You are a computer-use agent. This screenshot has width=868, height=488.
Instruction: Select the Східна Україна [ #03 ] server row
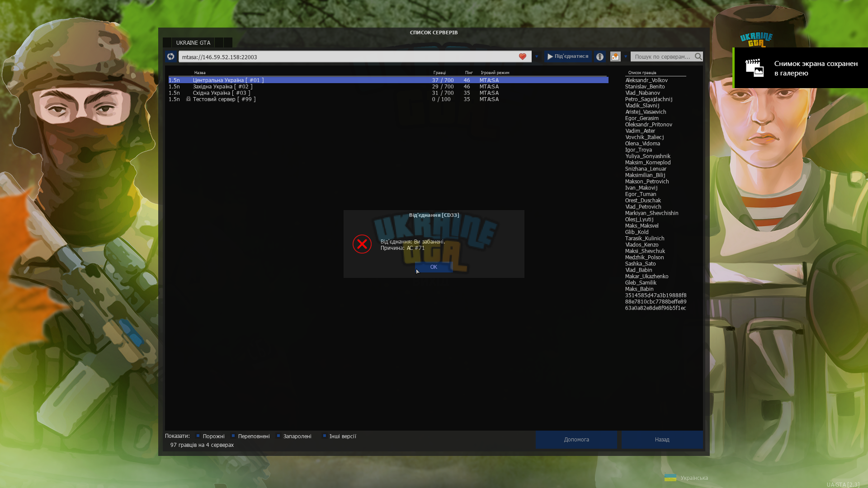pos(388,93)
